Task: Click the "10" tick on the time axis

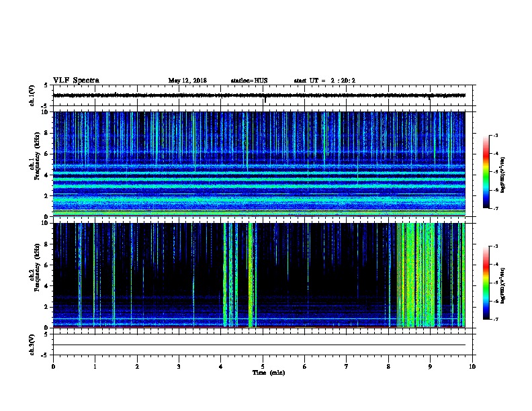Action: click(x=472, y=367)
